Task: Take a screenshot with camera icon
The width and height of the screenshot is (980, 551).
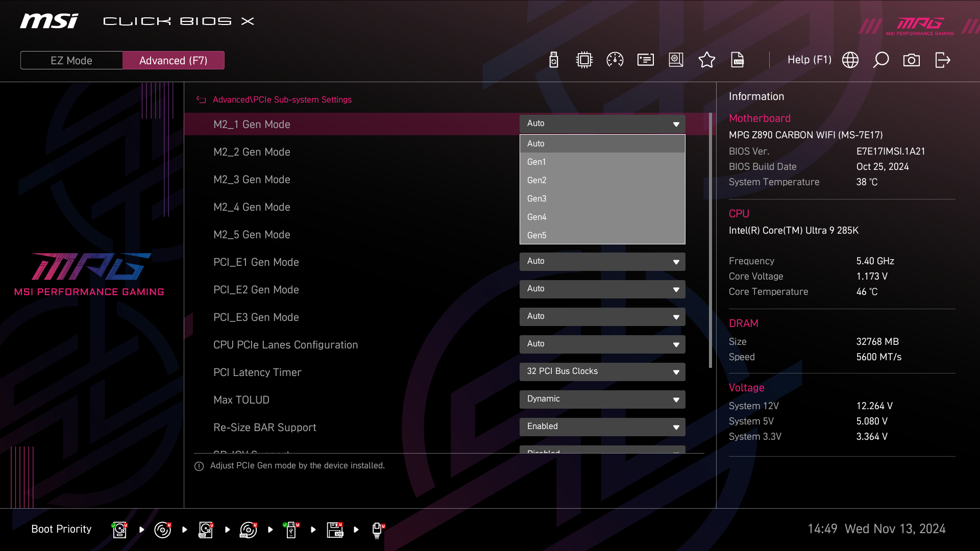Action: click(911, 60)
